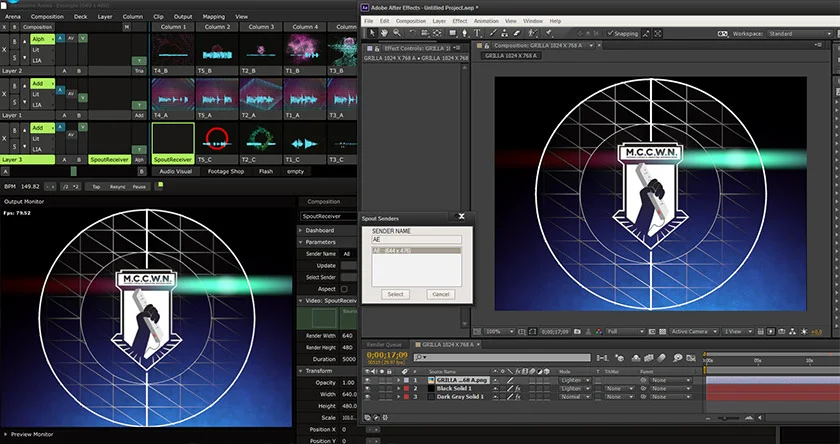Open the Normal mode dropdown for Dark Gray Solid 1
The image size is (840, 444).
coord(575,397)
